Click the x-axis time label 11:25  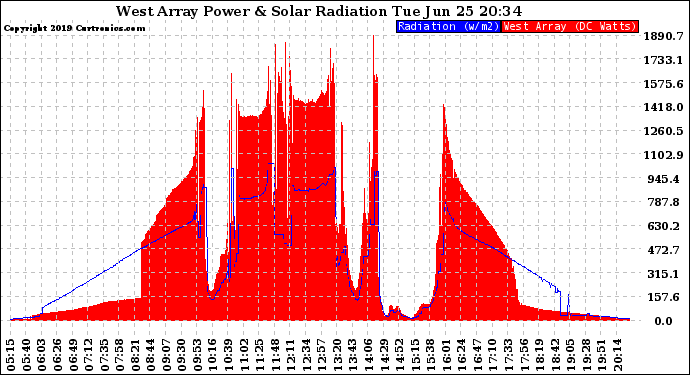tap(259, 355)
